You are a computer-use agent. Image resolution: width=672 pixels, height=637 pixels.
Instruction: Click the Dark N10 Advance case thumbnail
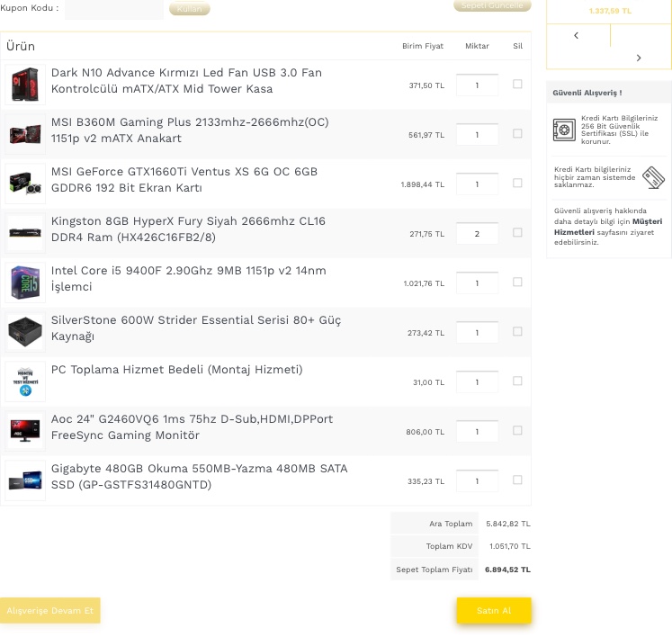25,85
